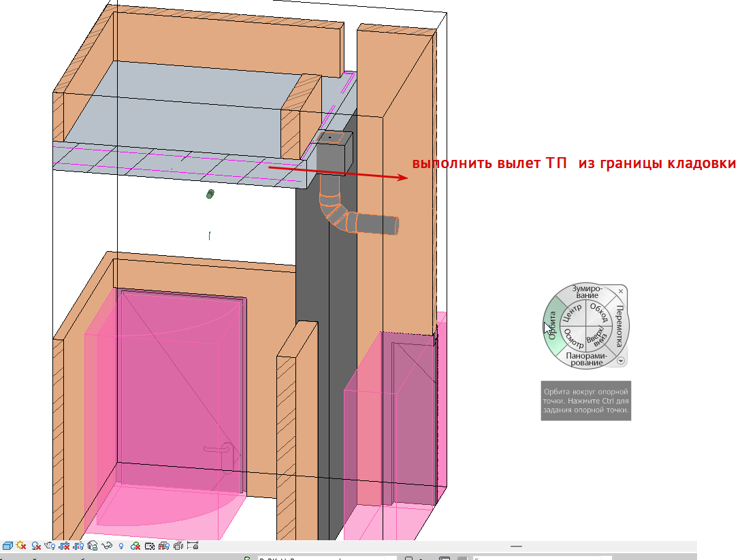Open the Rendering dialog teapot icon
The width and height of the screenshot is (742, 560).
[x=50, y=546]
